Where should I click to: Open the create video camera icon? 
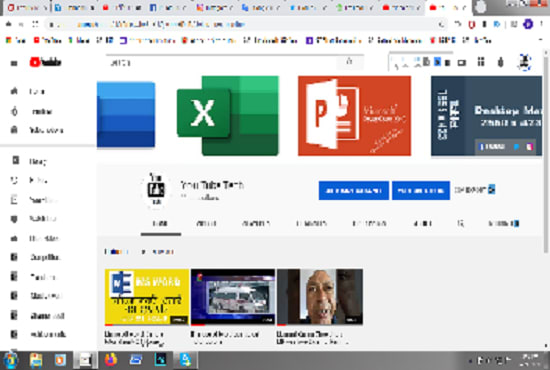point(462,63)
